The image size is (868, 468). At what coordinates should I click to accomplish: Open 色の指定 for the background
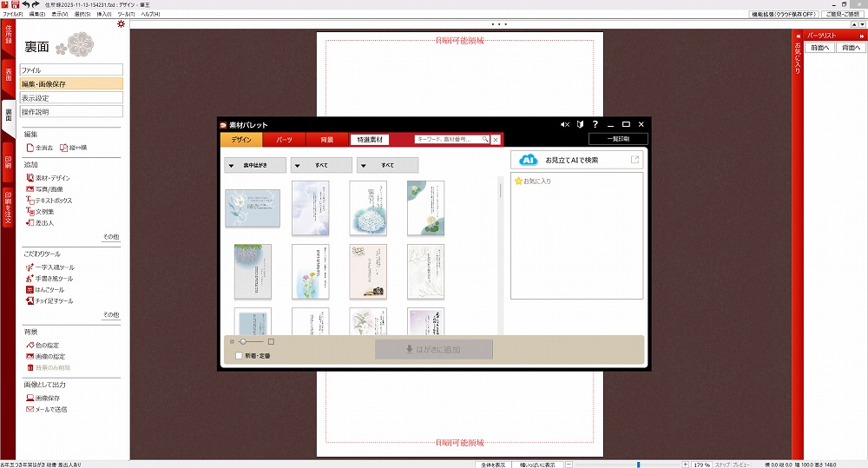click(x=47, y=346)
